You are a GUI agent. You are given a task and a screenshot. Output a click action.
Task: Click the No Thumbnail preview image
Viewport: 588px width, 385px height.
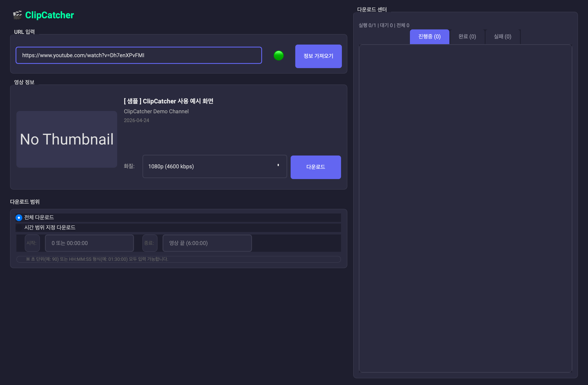click(67, 139)
